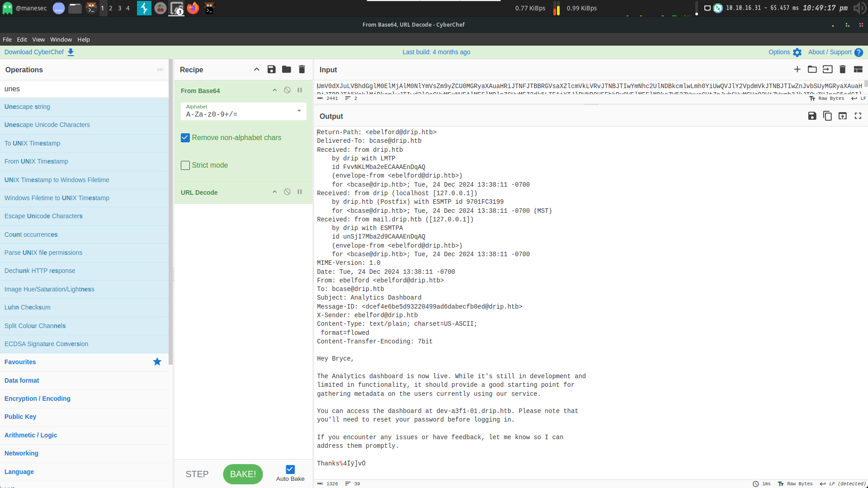Uncheck Remove non-alphabet chars
Image resolution: width=868 pixels, height=488 pixels.
coord(185,138)
